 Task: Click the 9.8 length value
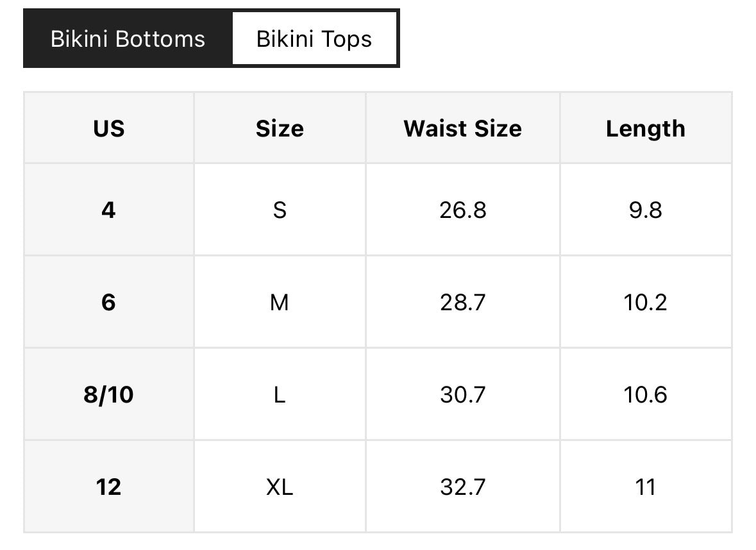click(646, 210)
